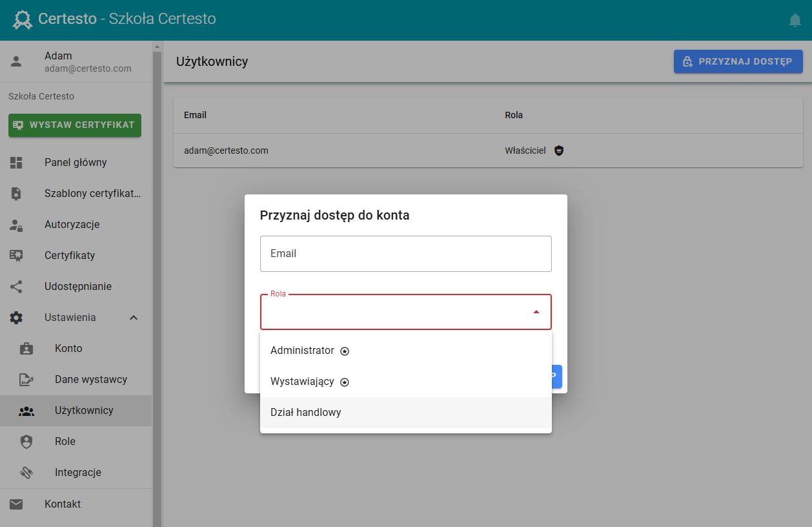This screenshot has width=812, height=527.
Task: Click the Kontakt envelope icon
Action: pyautogui.click(x=16, y=504)
